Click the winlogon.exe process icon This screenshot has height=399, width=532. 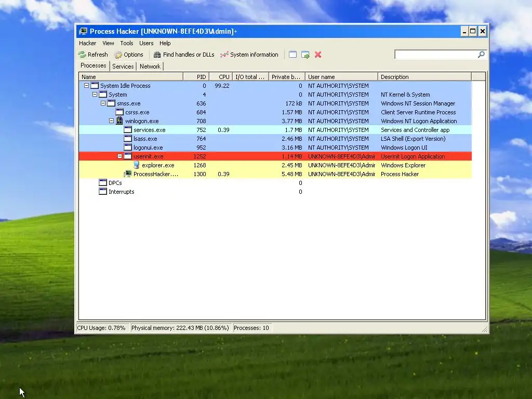[119, 121]
